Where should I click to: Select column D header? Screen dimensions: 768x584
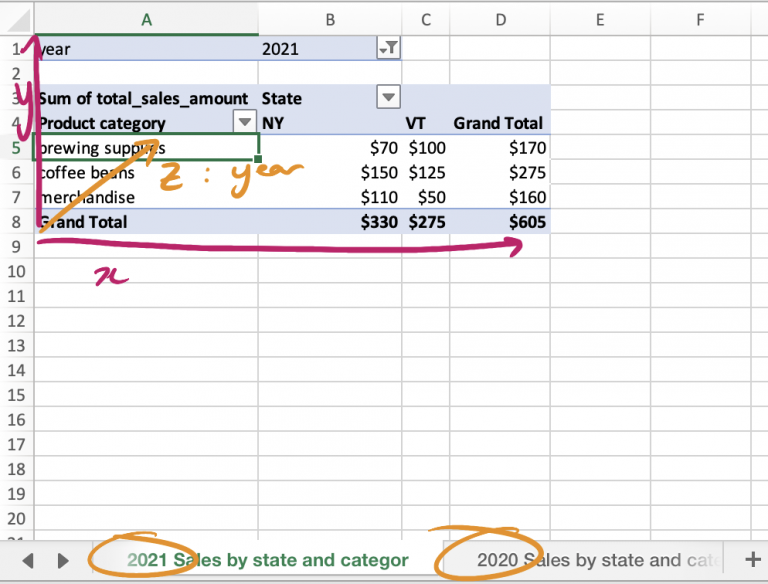500,19
